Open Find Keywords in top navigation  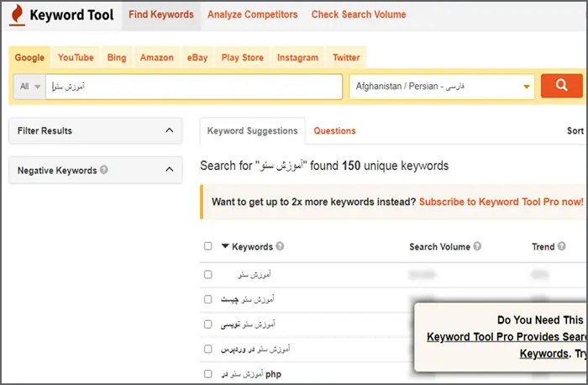tap(161, 14)
